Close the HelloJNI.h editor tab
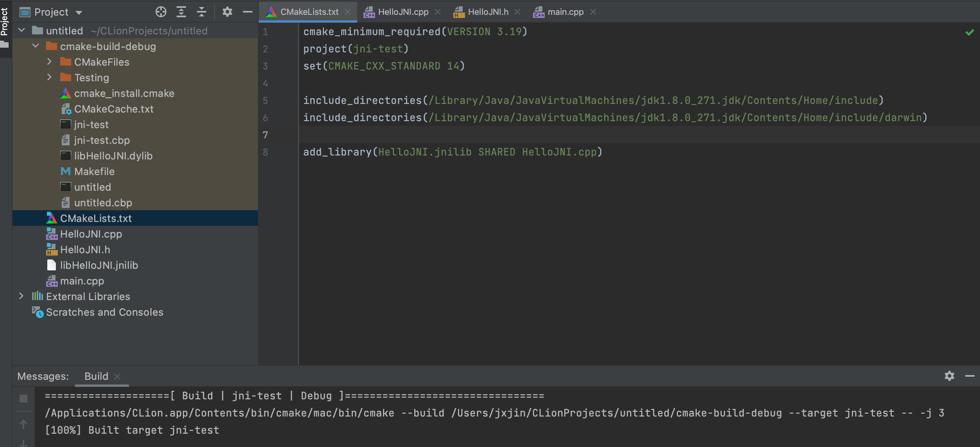Viewport: 980px width, 447px height. pyautogui.click(x=517, y=12)
